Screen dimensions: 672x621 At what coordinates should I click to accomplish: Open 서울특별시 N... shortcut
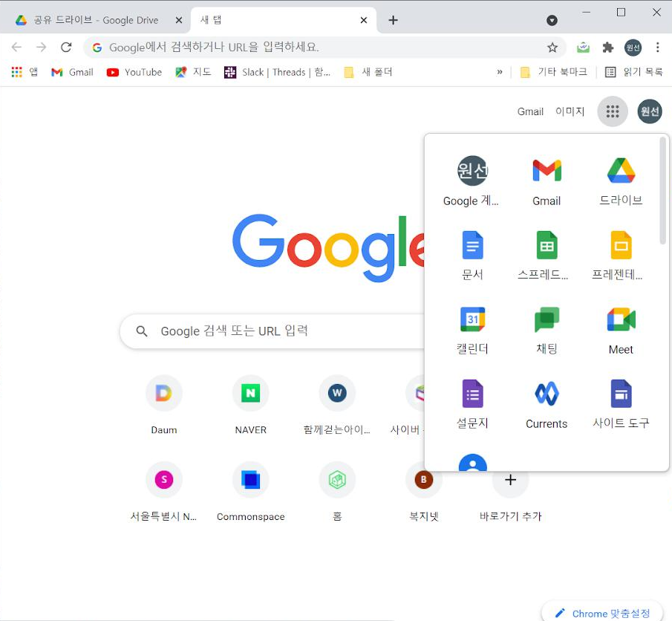(x=163, y=492)
